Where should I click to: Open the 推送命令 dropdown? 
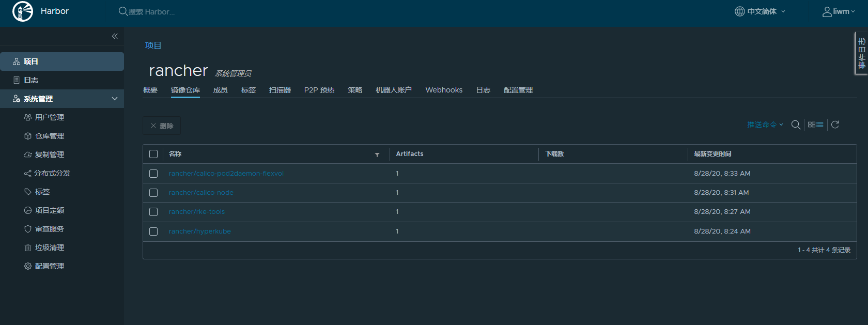click(765, 125)
